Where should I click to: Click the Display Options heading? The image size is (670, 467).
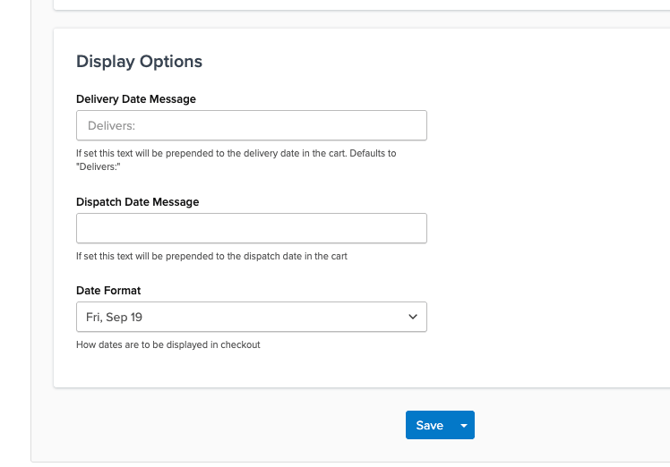coord(139,61)
